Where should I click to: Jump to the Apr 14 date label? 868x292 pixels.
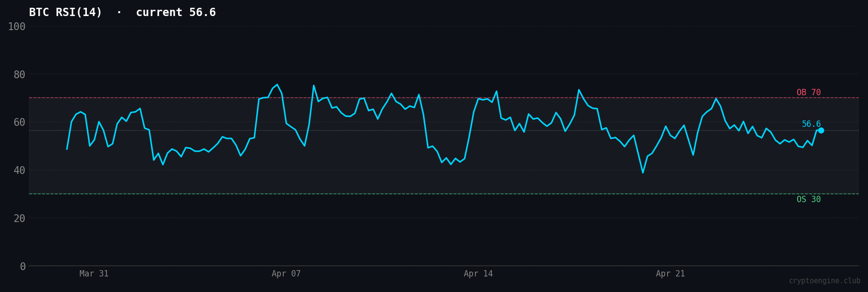pos(478,274)
